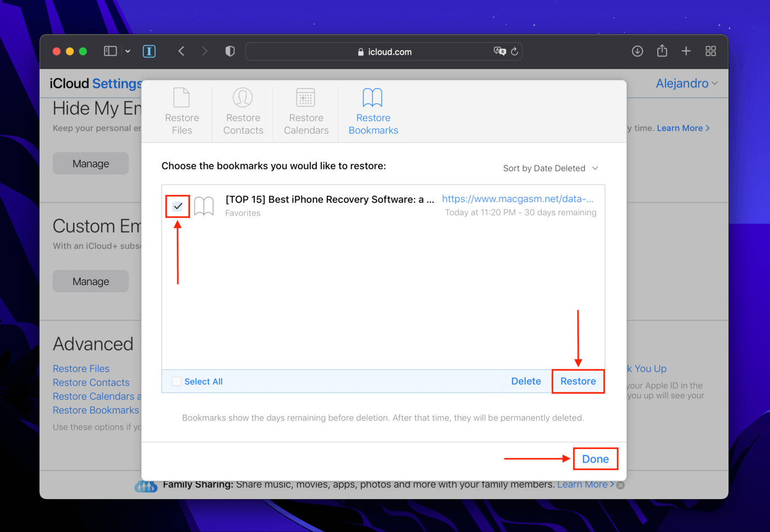Click Manage under Hide My Email

click(x=91, y=164)
